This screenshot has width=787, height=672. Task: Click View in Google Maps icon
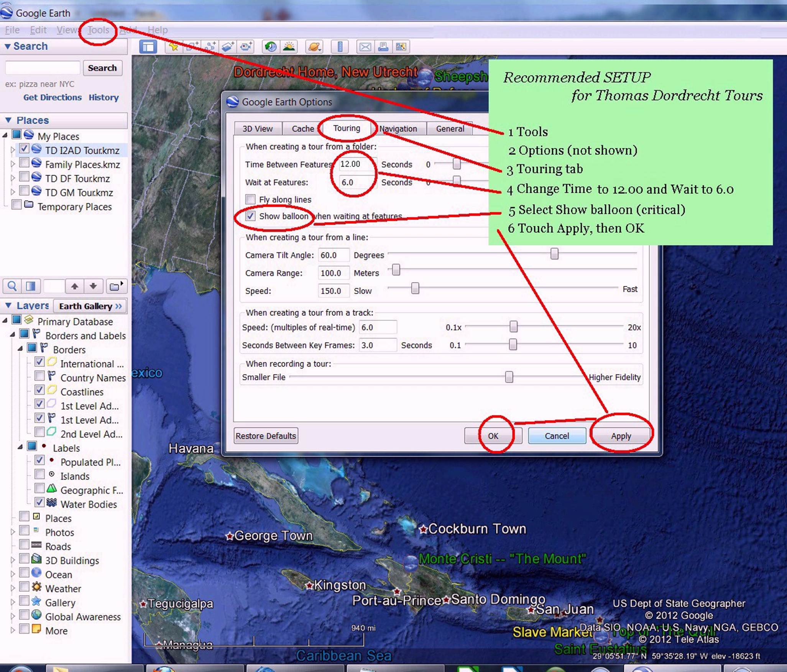click(x=401, y=47)
